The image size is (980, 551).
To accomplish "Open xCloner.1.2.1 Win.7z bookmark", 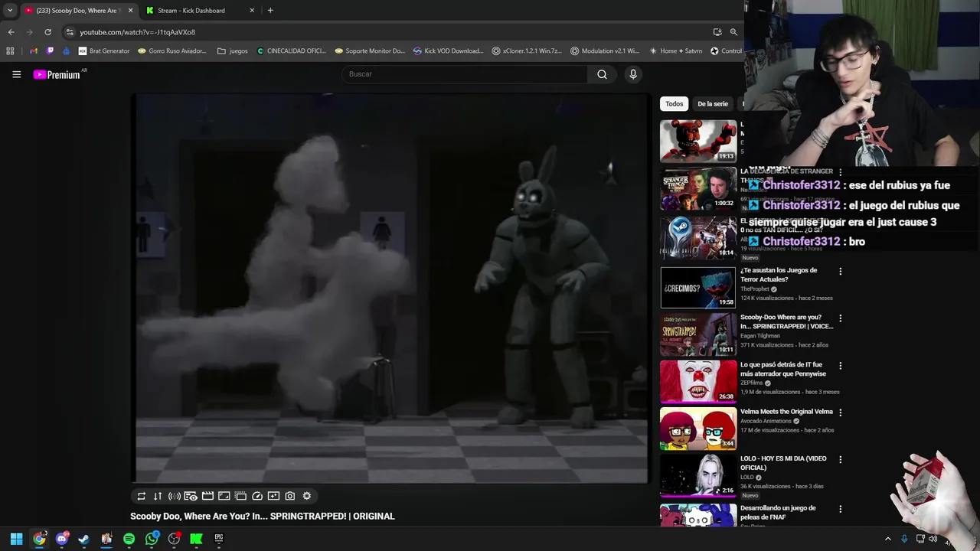I will coord(527,51).
